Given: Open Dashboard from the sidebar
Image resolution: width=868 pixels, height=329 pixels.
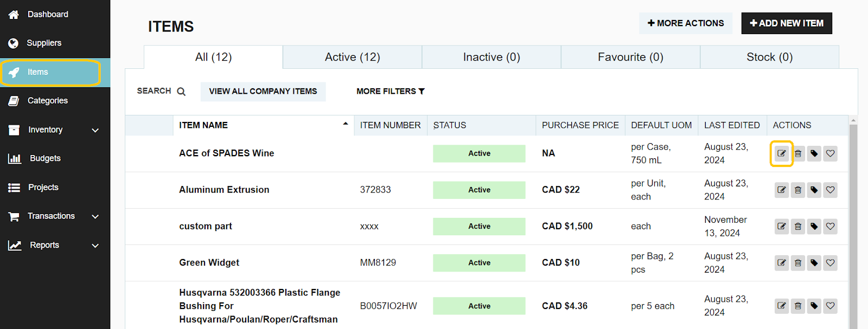Looking at the screenshot, I should (47, 15).
